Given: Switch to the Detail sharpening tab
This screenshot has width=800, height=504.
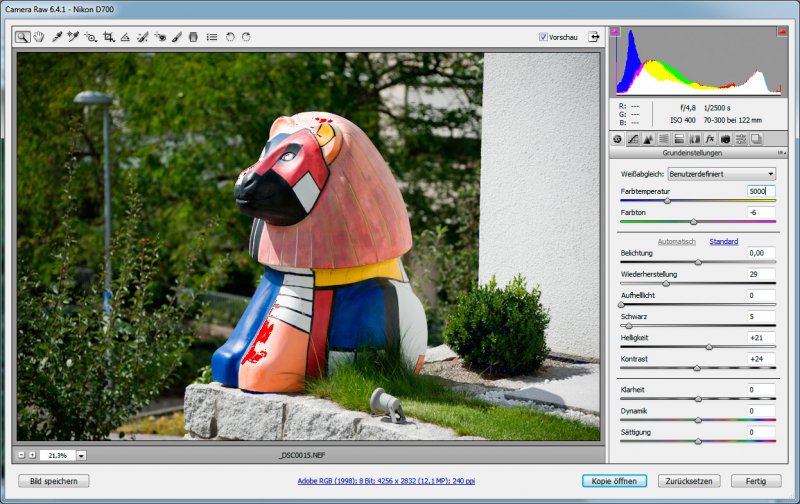Looking at the screenshot, I should tap(648, 139).
